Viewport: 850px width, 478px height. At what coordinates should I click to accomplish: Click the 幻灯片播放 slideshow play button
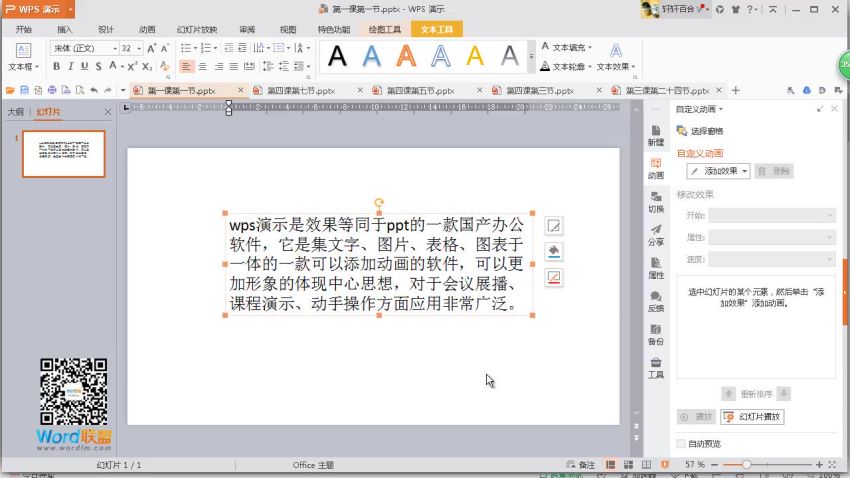(752, 416)
